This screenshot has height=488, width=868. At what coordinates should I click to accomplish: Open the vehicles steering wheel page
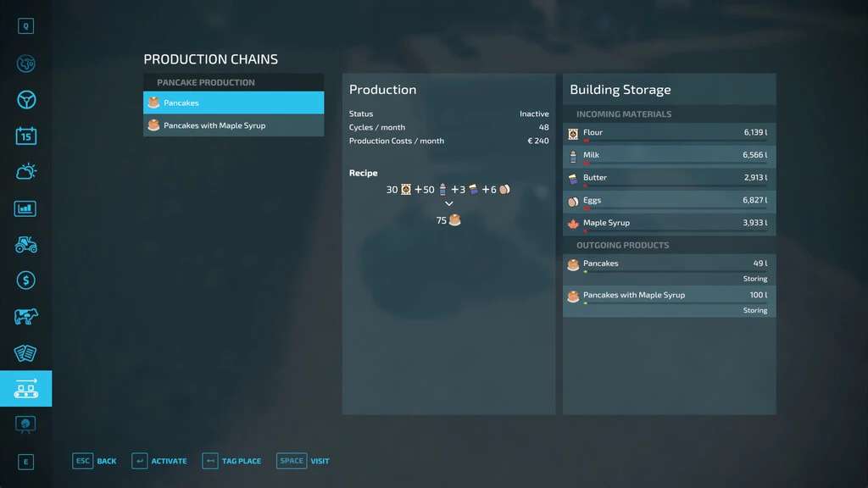pyautogui.click(x=25, y=100)
